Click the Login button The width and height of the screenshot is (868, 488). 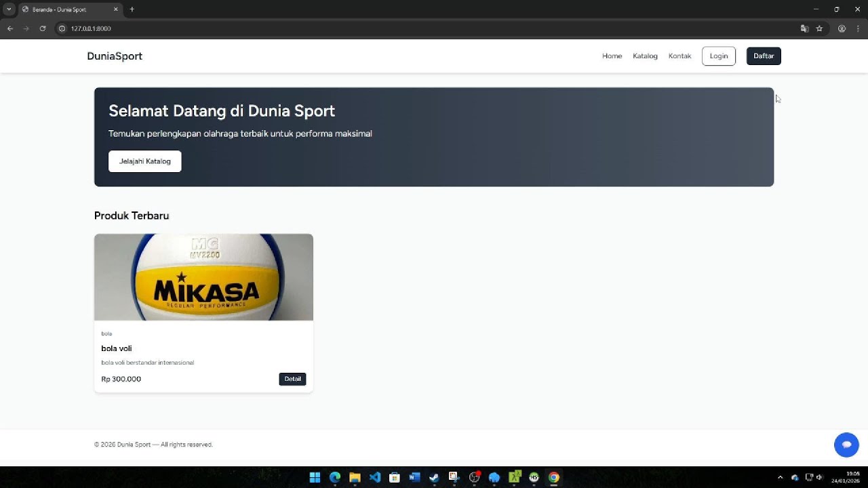(x=719, y=56)
